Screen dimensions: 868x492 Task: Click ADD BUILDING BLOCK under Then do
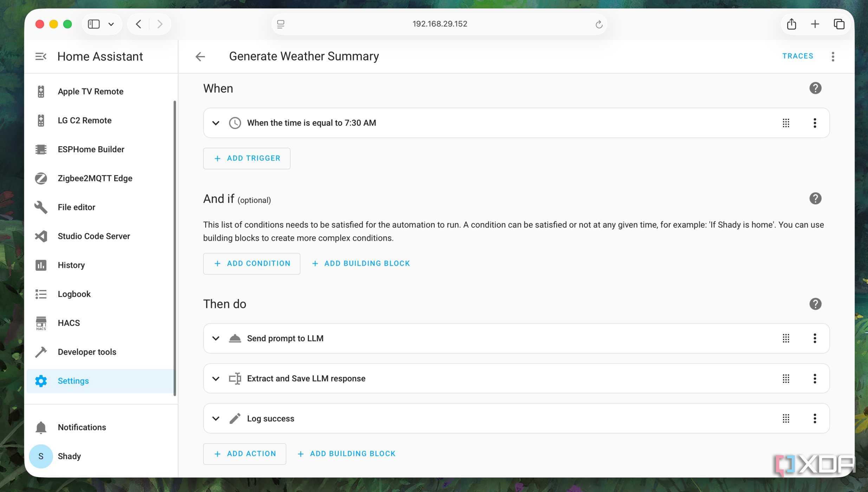pos(346,454)
